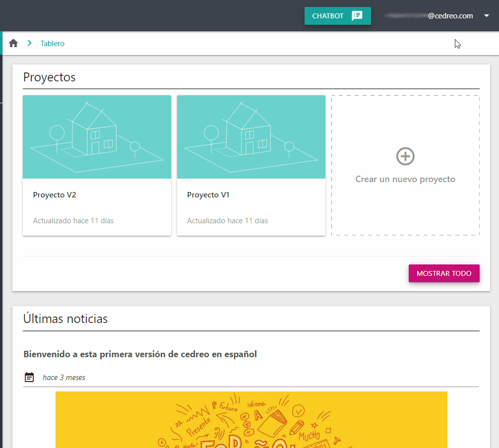Open the account dropdown arrow next to email
This screenshot has height=448, width=499.
coord(486,15)
